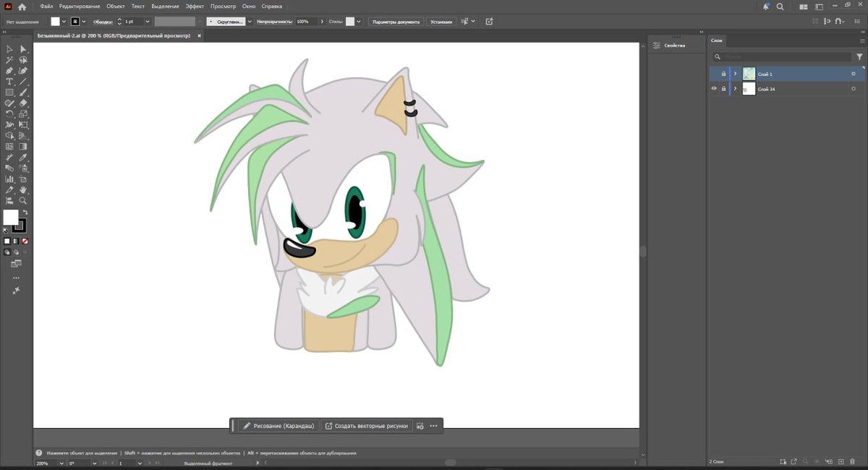Select the Eraser tool

[23, 103]
